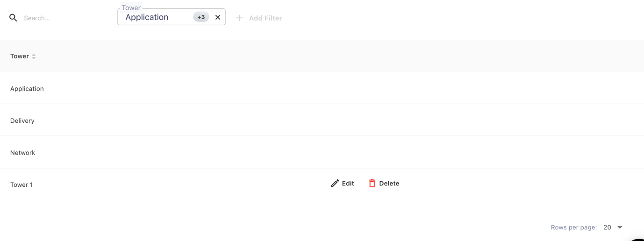
Task: Click the Edit label on Tower 1
Action: click(348, 184)
